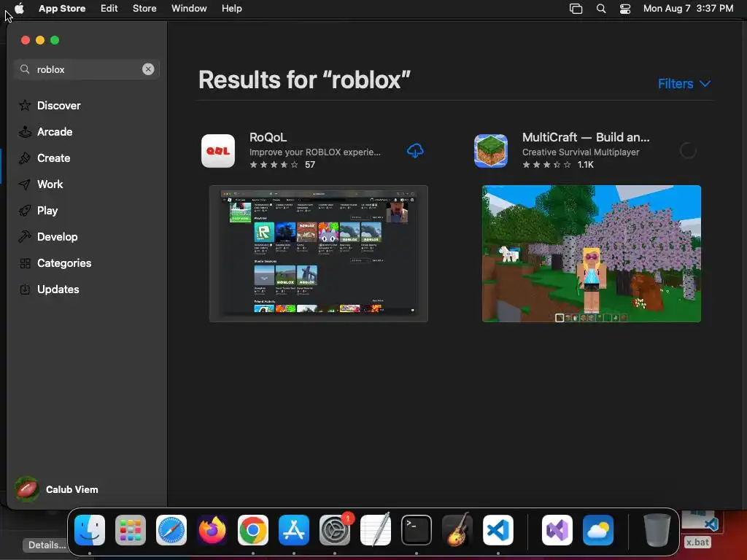Image resolution: width=747 pixels, height=560 pixels.
Task: Open Weather app from the Dock
Action: (598, 530)
